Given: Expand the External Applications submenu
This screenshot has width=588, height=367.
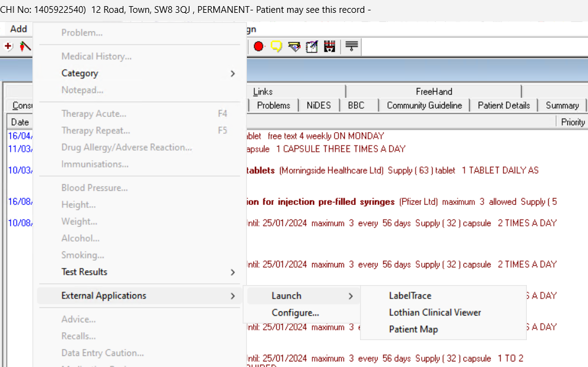Looking at the screenshot, I should pos(139,295).
